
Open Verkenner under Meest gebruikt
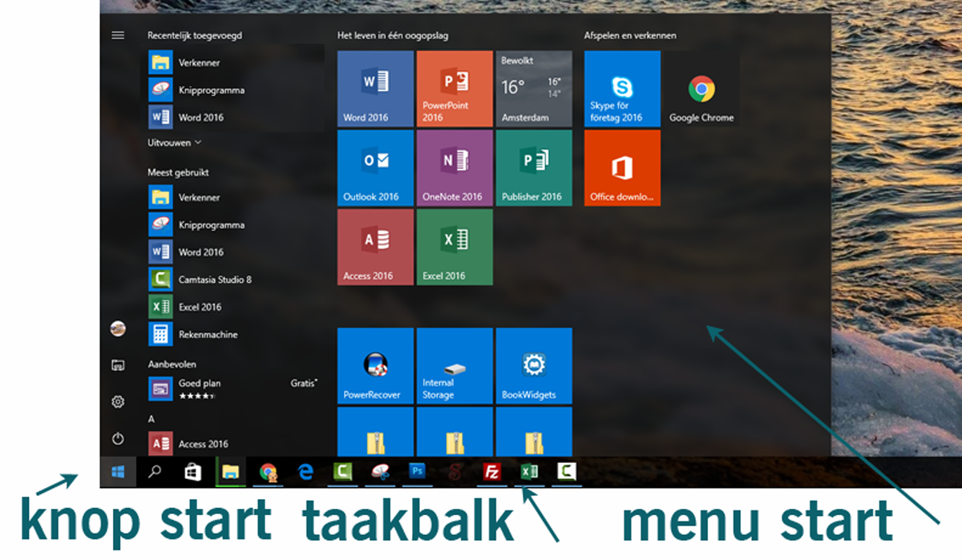pyautogui.click(x=235, y=197)
